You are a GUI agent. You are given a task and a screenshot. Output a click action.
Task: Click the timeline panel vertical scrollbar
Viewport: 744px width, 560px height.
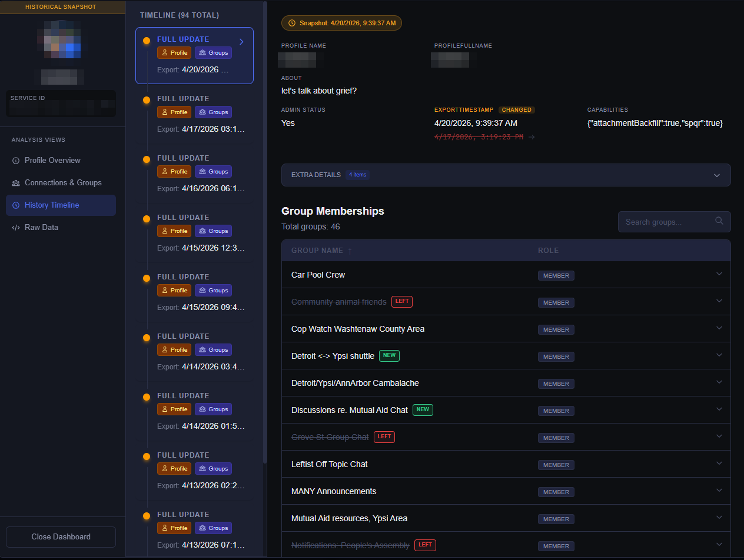(x=265, y=235)
